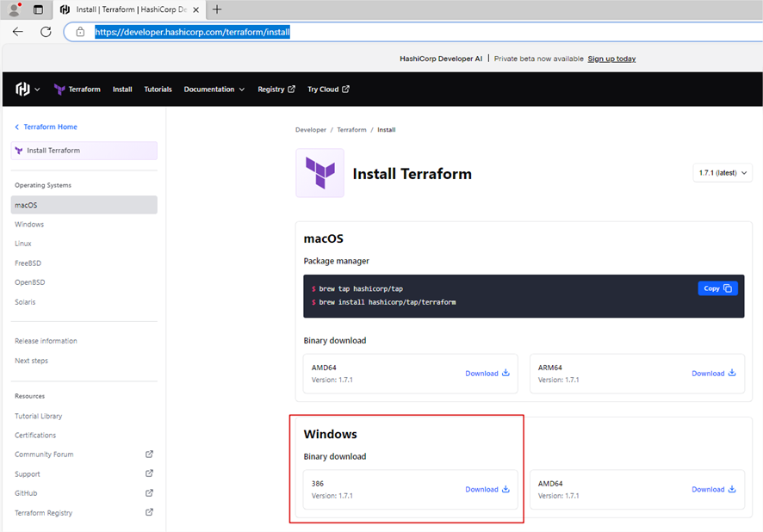Viewport: 763px width, 532px height.
Task: Open a new browser tab
Action: pyautogui.click(x=217, y=9)
